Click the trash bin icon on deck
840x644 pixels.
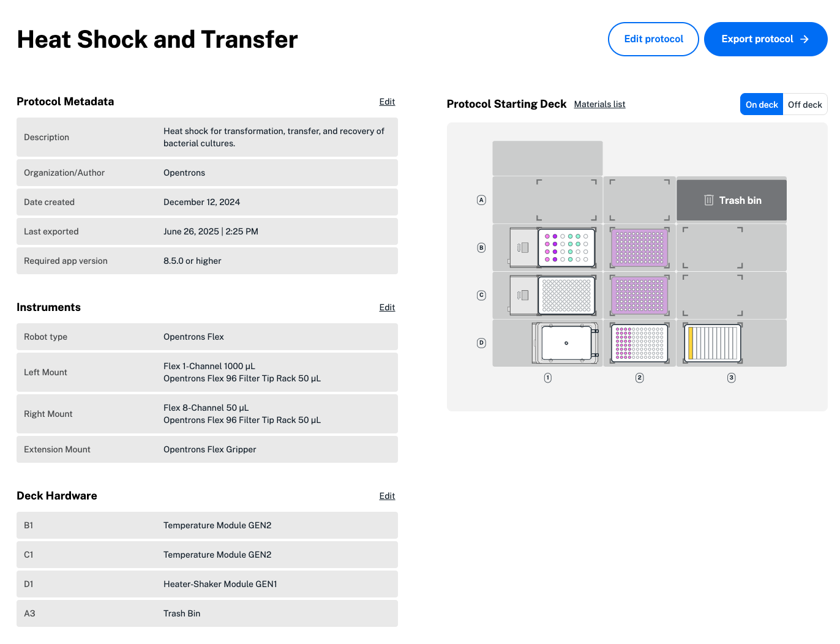pyautogui.click(x=708, y=200)
